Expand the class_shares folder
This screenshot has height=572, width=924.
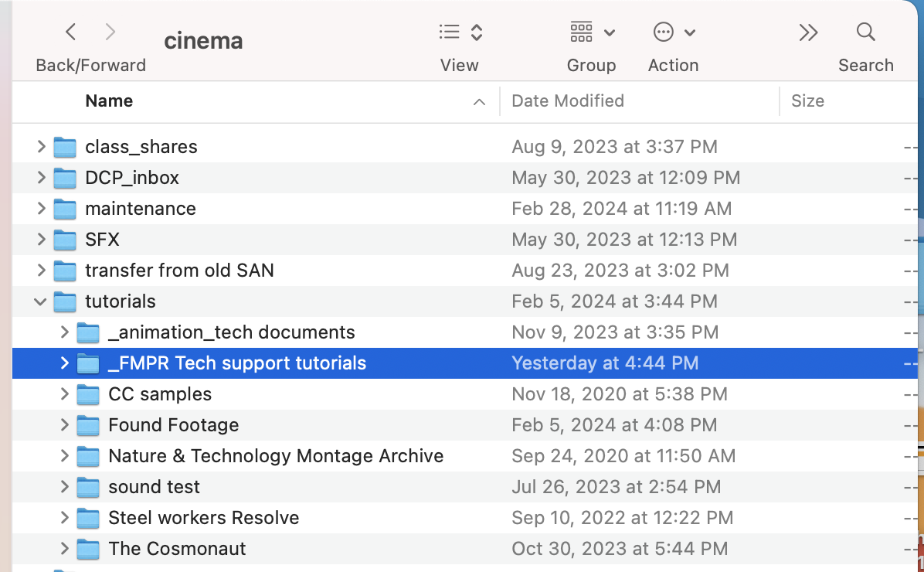[x=42, y=147]
